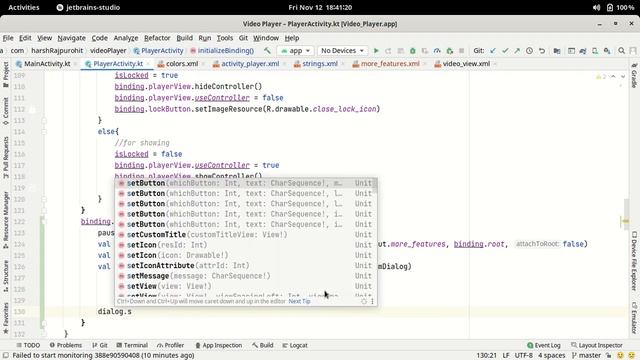The width and height of the screenshot is (640, 360).
Task: Click the Next Tip link in the popup
Action: click(300, 301)
